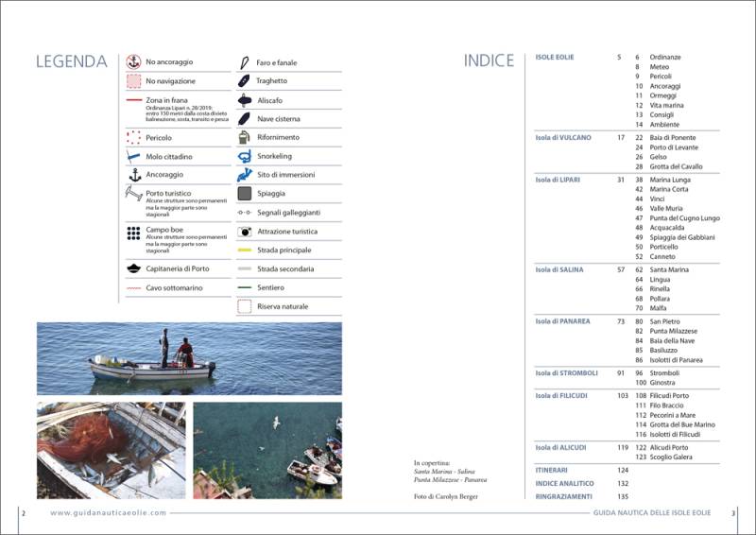Click the Capitaneria di Porto hat icon

point(133,268)
